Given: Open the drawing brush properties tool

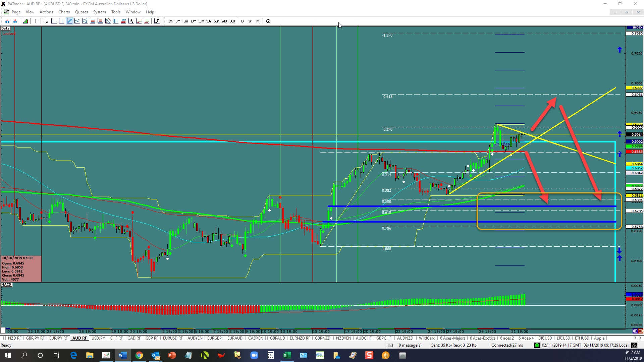Looking at the screenshot, I should point(157,21).
